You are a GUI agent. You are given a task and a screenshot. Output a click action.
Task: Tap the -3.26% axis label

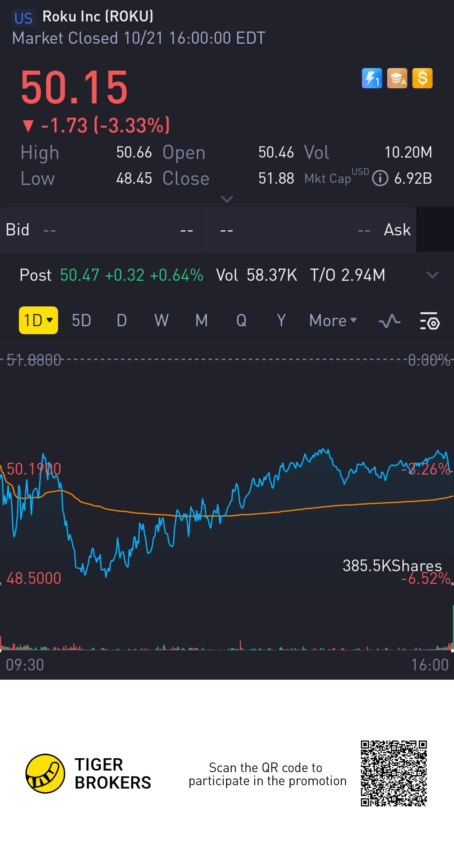426,469
